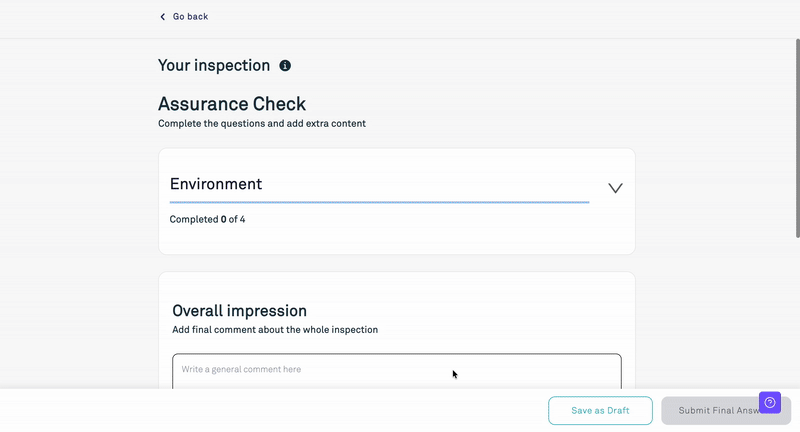This screenshot has height=432, width=800.
Task: Select the Assurance Check heading
Action: pos(232,104)
